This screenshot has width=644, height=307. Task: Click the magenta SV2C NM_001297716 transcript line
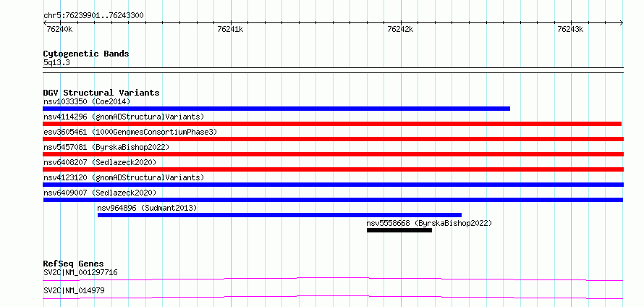point(333,279)
